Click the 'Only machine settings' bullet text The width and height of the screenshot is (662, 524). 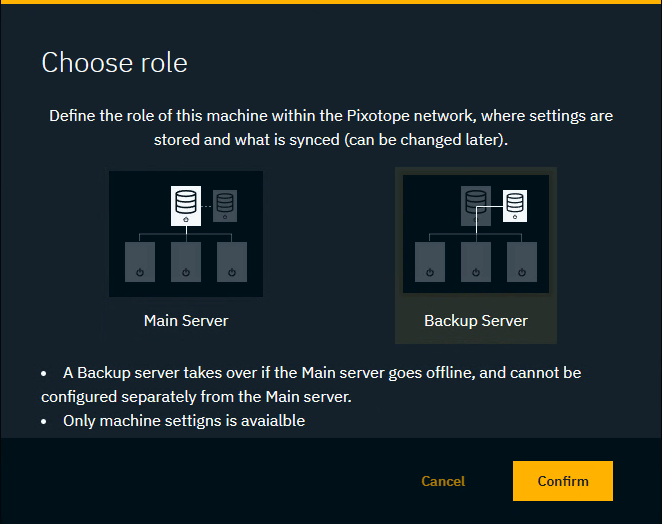[x=184, y=421]
